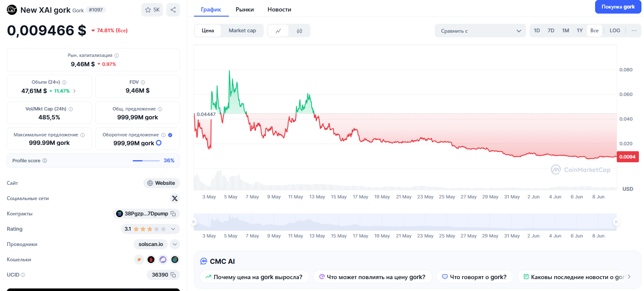The width and height of the screenshot is (644, 291).
Task: Click info icon next to Общ. предложение
Action: click(x=160, y=109)
